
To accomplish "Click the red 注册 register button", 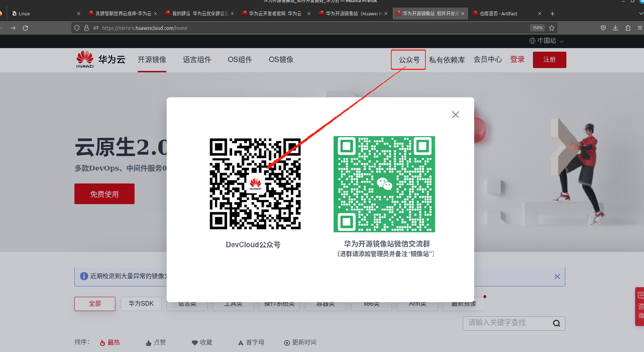I will [549, 59].
